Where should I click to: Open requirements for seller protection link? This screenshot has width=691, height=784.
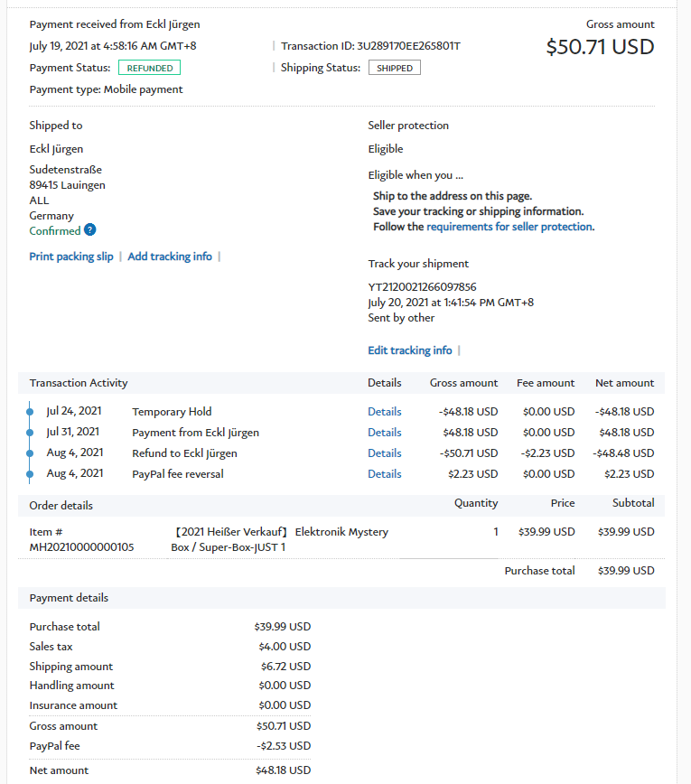509,227
